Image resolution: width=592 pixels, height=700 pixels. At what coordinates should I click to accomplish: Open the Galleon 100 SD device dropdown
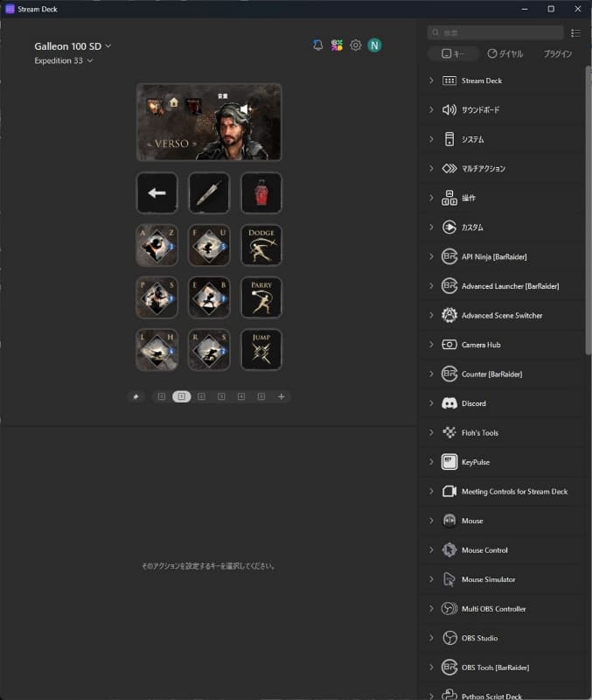coord(73,46)
